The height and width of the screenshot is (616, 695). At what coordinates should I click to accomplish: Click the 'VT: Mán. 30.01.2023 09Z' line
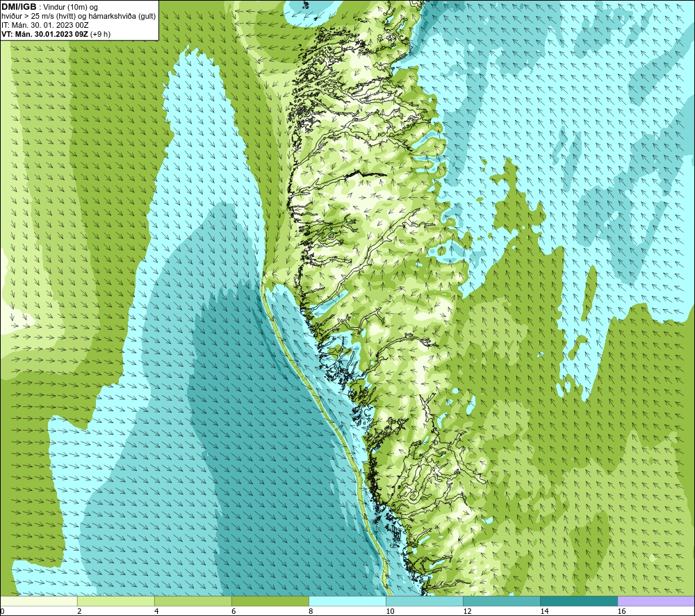pyautogui.click(x=44, y=34)
